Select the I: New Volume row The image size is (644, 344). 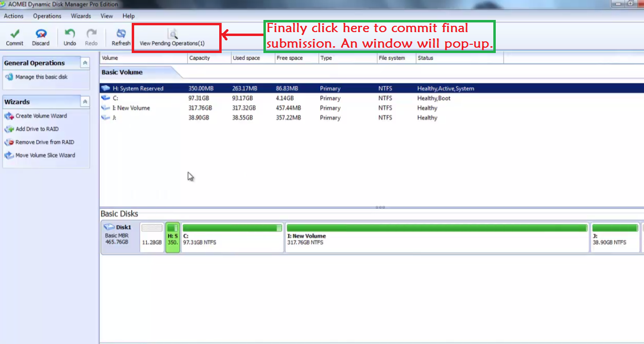coord(372,108)
